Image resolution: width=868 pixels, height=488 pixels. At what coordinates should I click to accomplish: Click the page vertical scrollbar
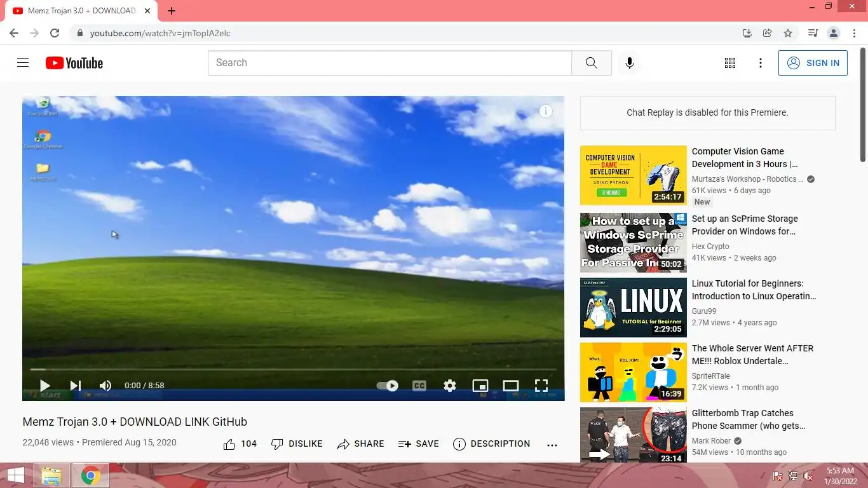(863, 105)
